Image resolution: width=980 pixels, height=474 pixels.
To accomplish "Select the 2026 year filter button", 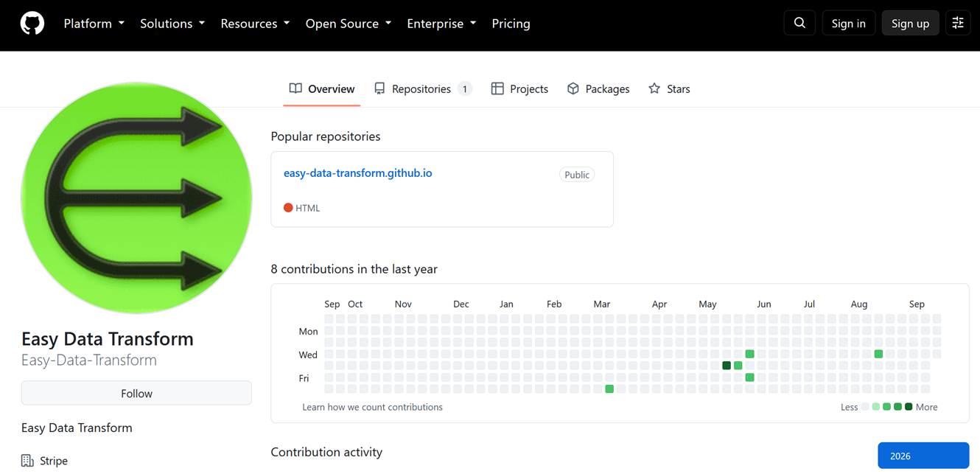I will [923, 456].
